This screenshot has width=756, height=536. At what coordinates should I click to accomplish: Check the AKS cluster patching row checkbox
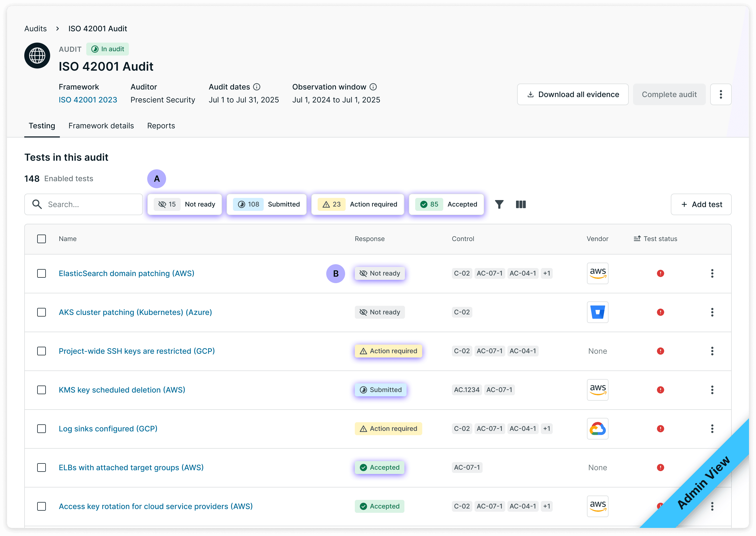click(x=42, y=312)
